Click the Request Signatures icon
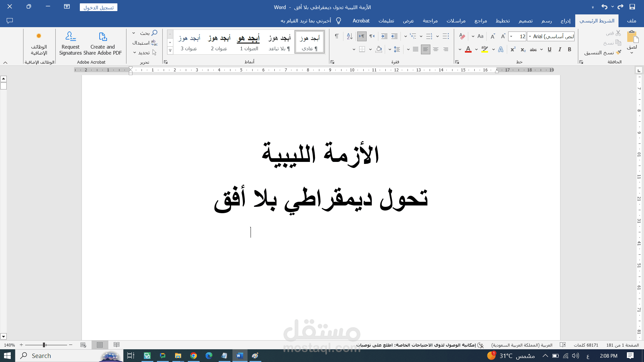This screenshot has height=362, width=644. [x=70, y=42]
